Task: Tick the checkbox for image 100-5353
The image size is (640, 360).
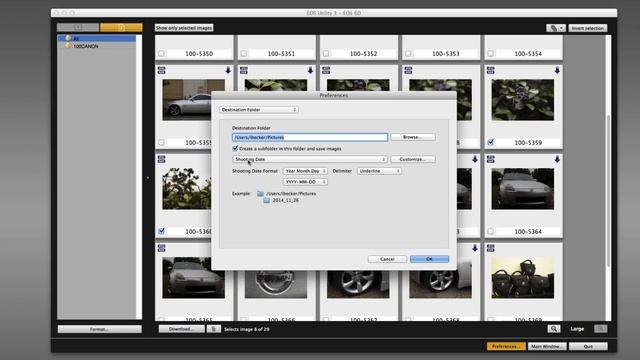Action: (408, 53)
